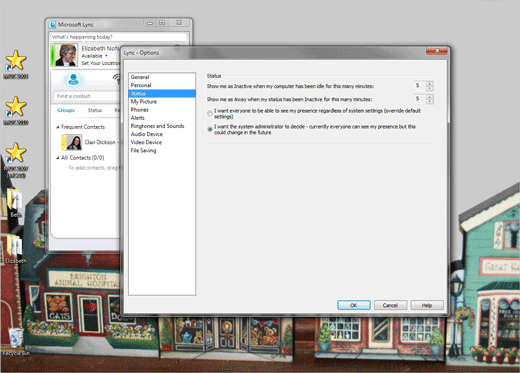Select Clair Dickson contact
Screen dimensions: 520x373
90,142
